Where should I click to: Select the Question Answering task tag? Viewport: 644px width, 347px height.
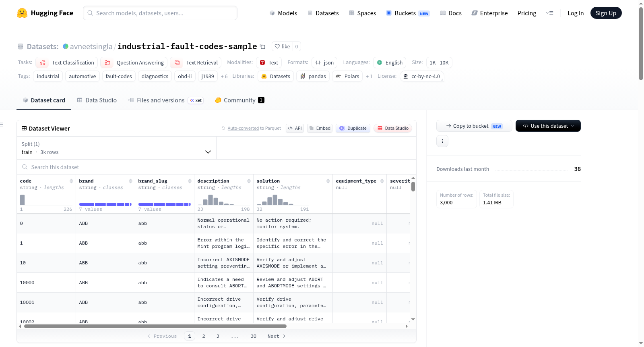[134, 62]
